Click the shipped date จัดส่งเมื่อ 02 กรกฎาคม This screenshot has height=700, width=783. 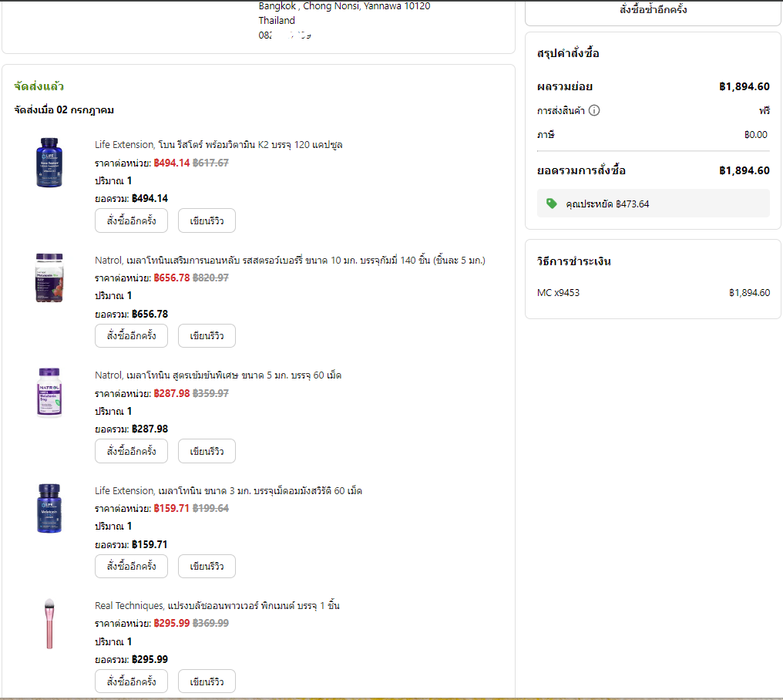tap(64, 110)
